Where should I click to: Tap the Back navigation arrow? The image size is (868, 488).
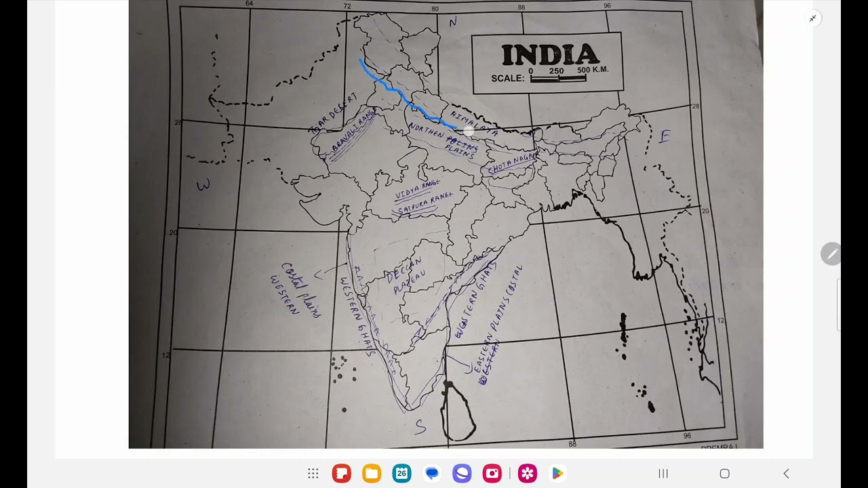point(786,474)
